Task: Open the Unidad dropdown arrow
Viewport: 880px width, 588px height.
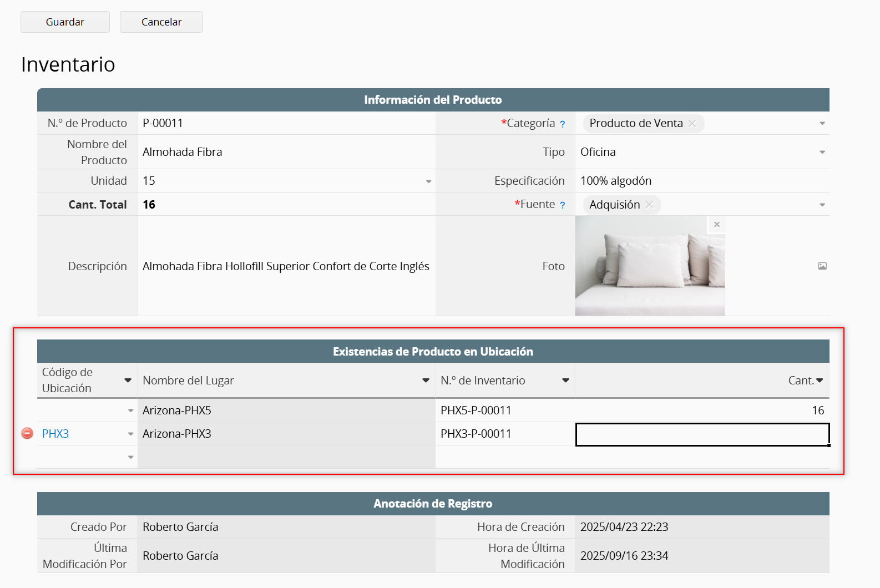Action: coord(428,181)
